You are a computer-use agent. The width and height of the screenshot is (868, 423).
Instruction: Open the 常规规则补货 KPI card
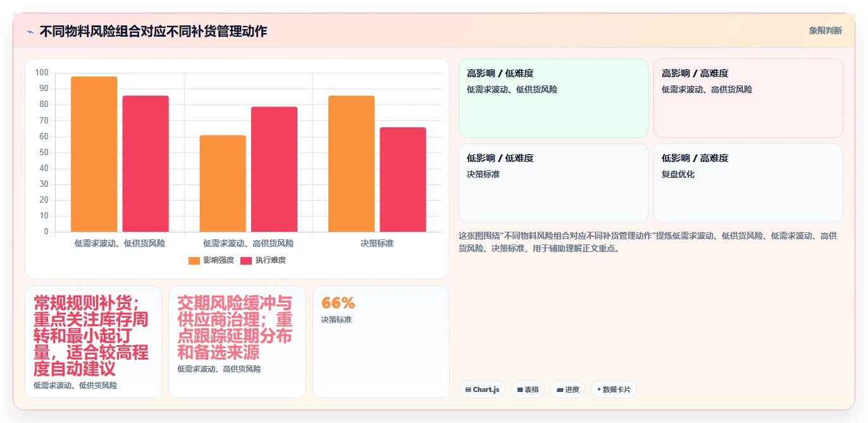click(x=94, y=342)
